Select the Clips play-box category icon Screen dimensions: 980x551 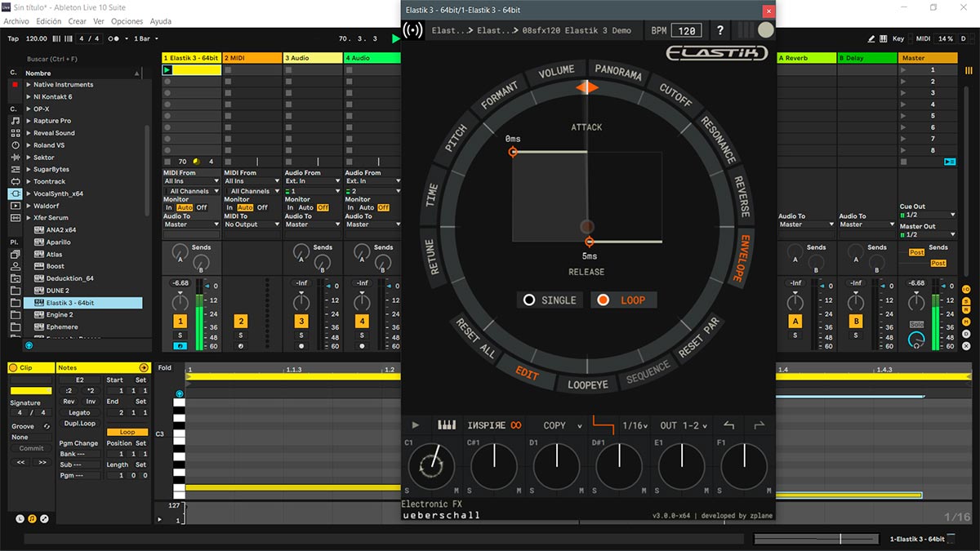pos(15,206)
